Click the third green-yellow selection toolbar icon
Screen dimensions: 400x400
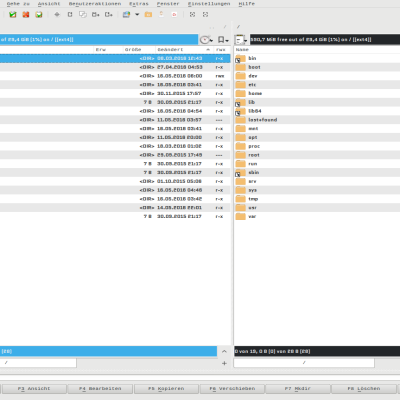point(39,15)
